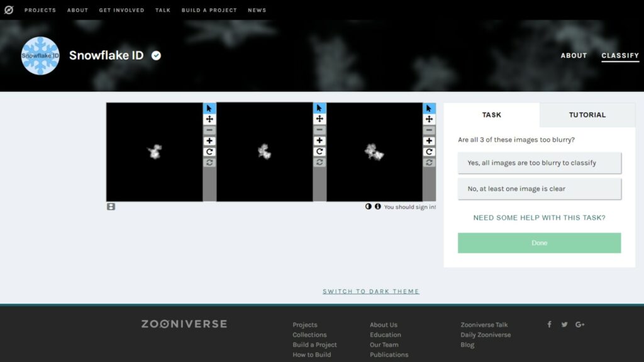Click the verified checkmark badge beside Snowflake ID

click(x=156, y=55)
